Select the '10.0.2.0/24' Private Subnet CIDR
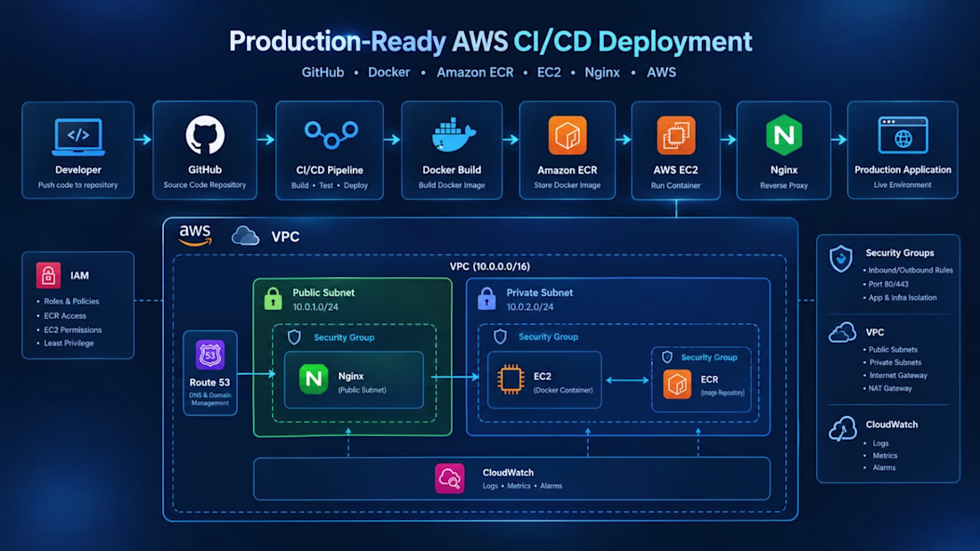Viewport: 980px width, 551px height. click(x=529, y=307)
